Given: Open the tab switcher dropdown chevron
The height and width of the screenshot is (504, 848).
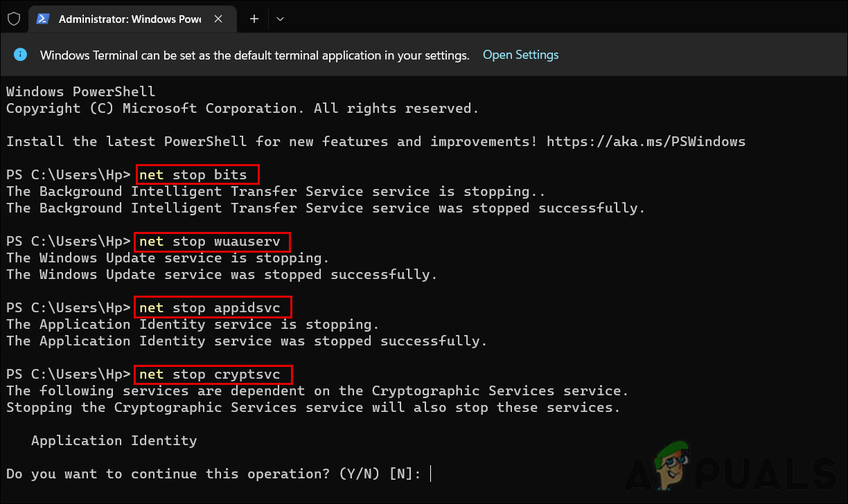Looking at the screenshot, I should click(280, 19).
